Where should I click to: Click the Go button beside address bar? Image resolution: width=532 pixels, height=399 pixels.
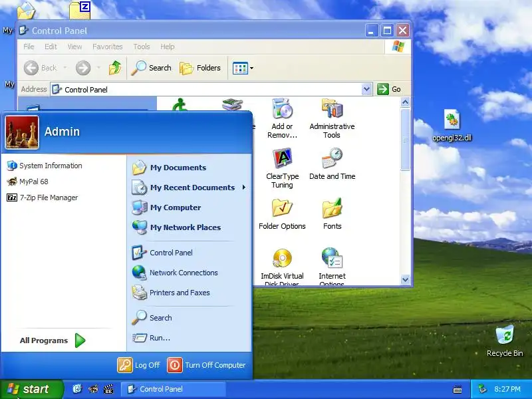point(390,89)
